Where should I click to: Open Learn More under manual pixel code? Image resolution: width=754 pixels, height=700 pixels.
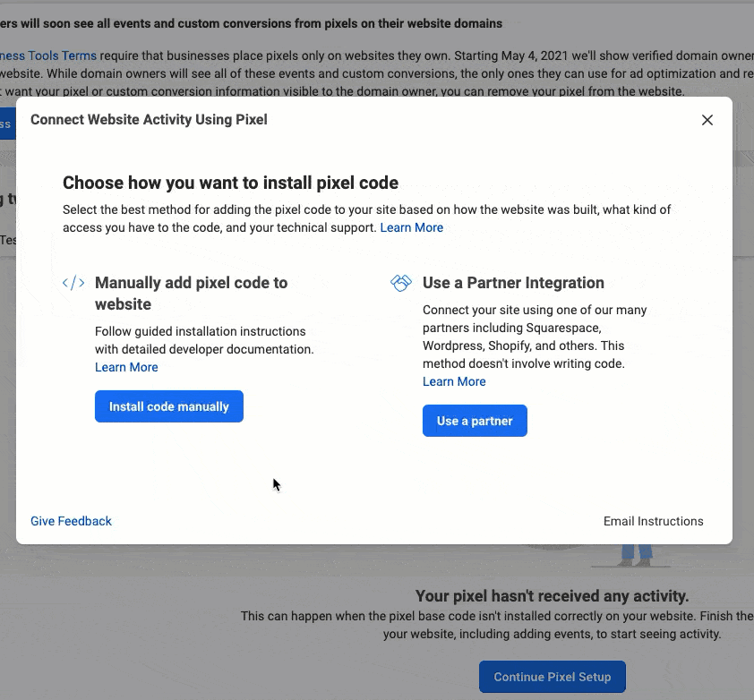(126, 367)
